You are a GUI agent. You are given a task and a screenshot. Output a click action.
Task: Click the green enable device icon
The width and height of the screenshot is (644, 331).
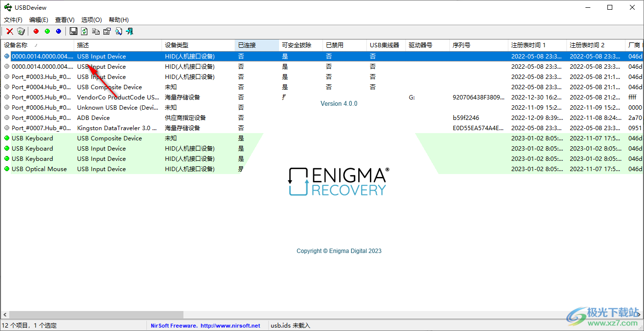click(47, 31)
